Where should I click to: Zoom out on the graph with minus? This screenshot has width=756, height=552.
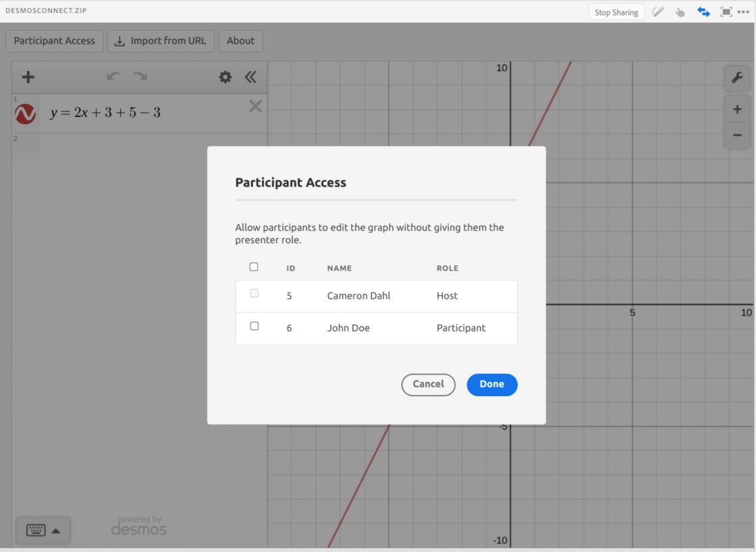(x=737, y=136)
